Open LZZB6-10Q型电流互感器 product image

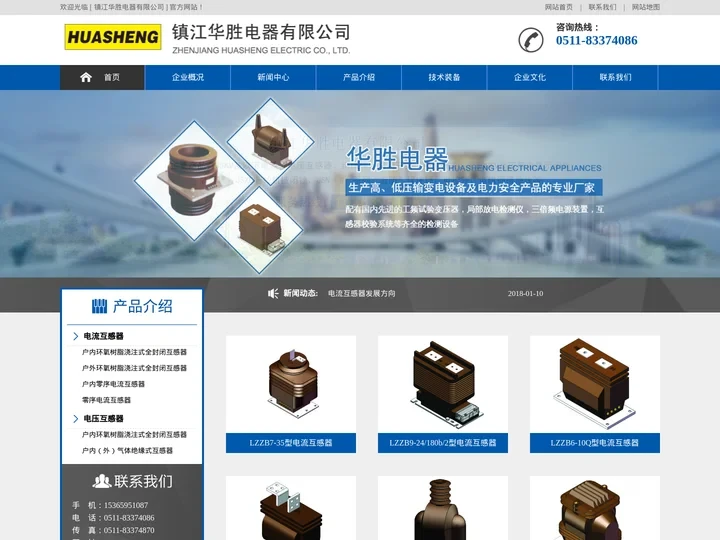click(595, 384)
